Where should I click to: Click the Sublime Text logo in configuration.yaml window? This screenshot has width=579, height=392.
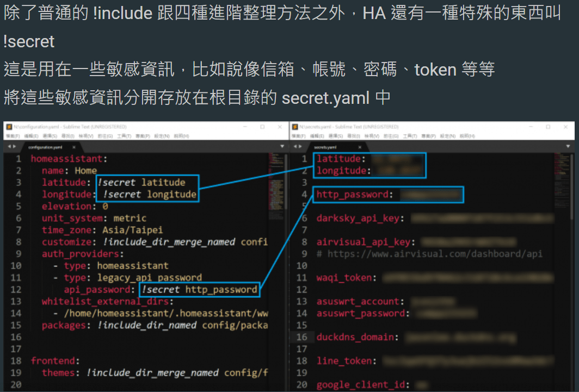coord(9,127)
